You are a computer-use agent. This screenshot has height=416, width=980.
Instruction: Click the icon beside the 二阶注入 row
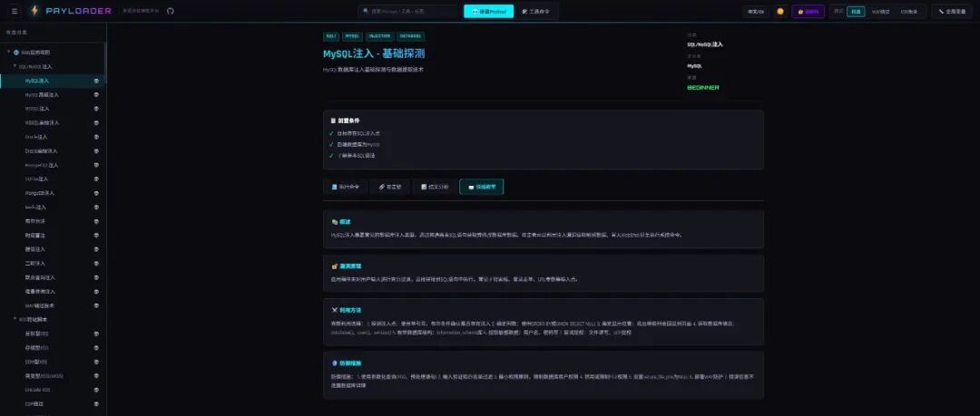click(96, 264)
